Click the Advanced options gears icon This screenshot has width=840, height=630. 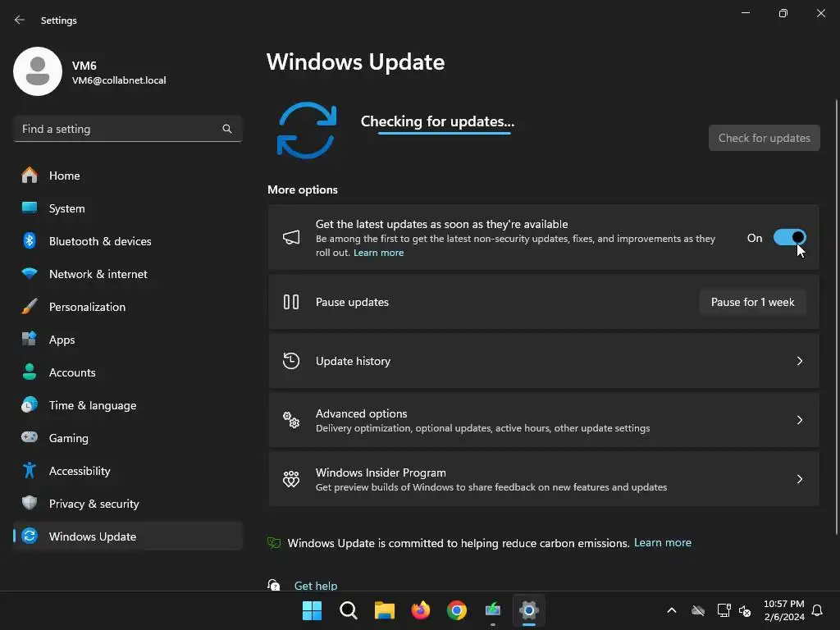291,420
